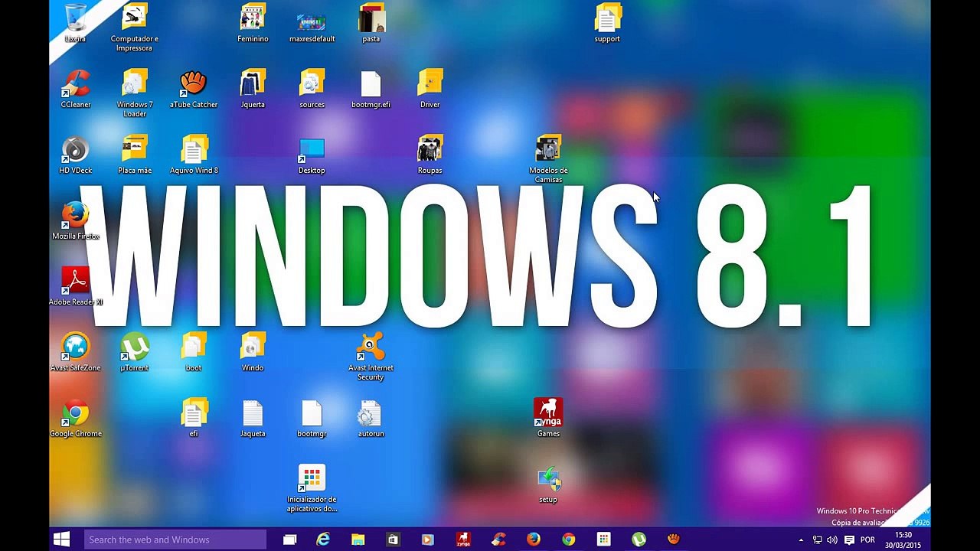
Task: Open the network tray icon
Action: click(x=817, y=540)
